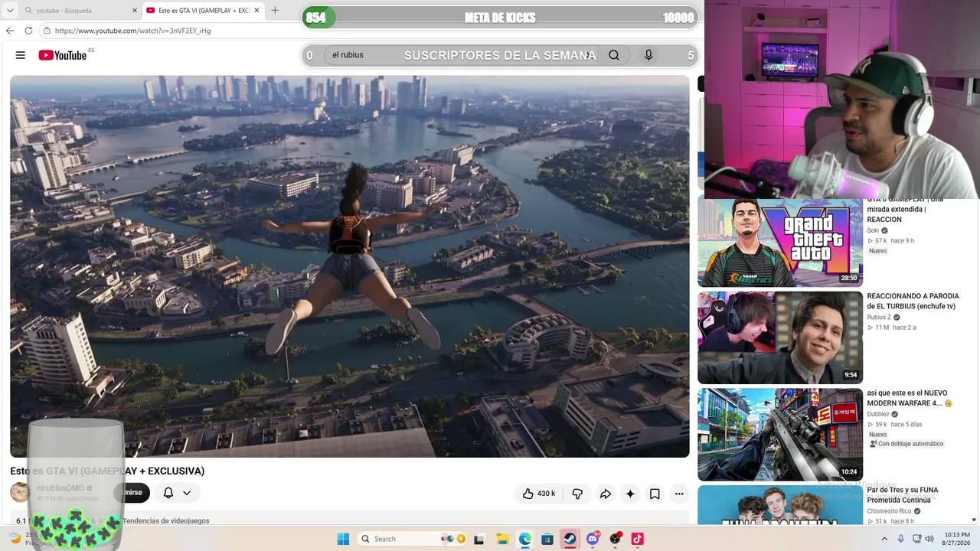Open the YouTube hamburger guide menu

point(21,55)
